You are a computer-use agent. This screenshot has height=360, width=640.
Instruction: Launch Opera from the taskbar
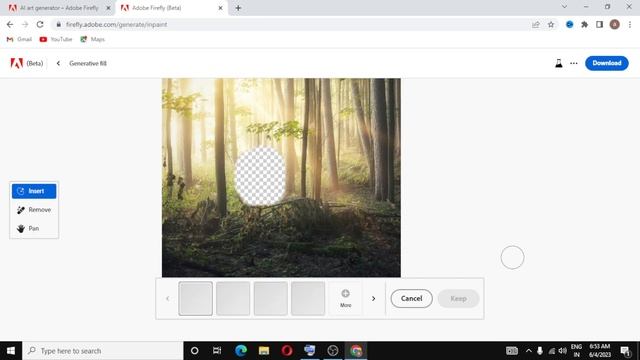pos(287,351)
